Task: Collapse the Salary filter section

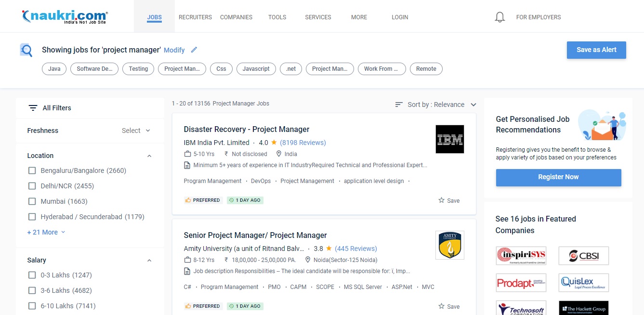Action: tap(149, 261)
